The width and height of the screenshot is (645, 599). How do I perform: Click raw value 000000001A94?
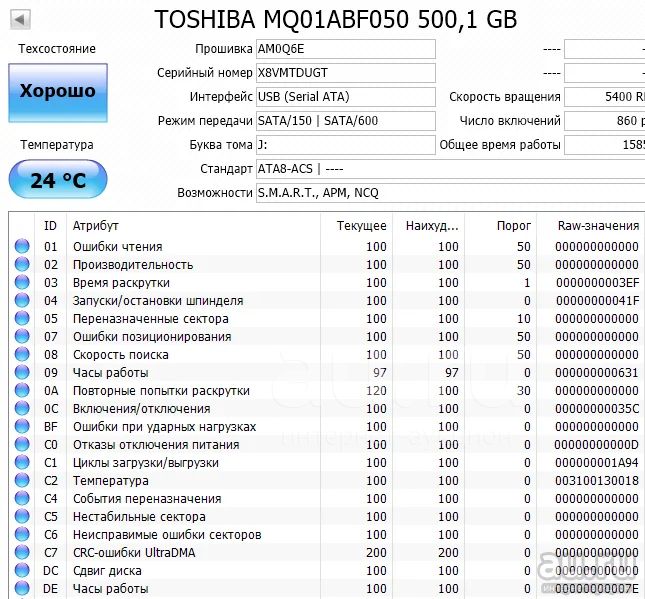(x=597, y=463)
